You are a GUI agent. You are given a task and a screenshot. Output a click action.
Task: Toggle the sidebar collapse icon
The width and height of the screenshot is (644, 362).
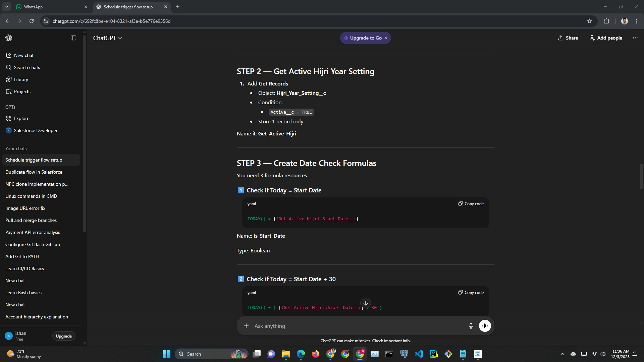pyautogui.click(x=73, y=38)
